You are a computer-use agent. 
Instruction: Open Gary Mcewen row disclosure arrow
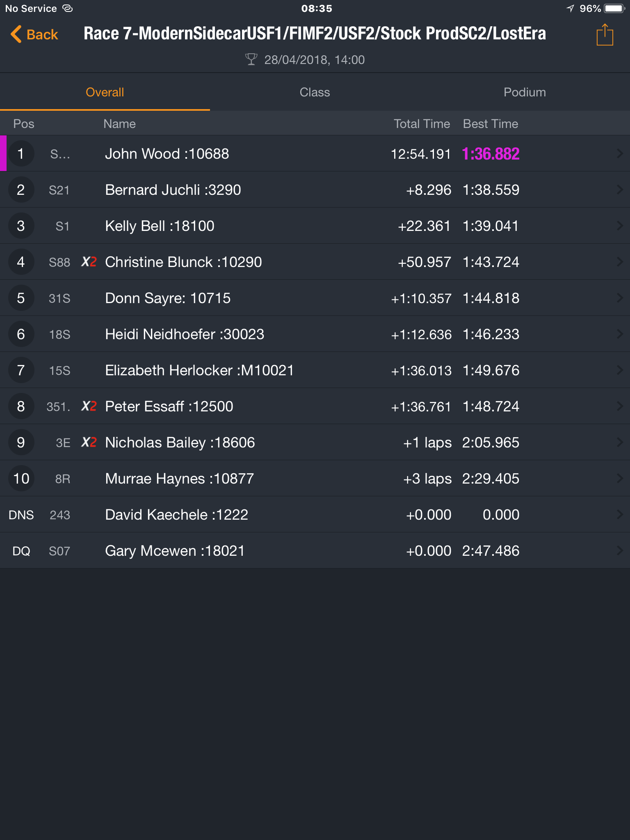[620, 550]
